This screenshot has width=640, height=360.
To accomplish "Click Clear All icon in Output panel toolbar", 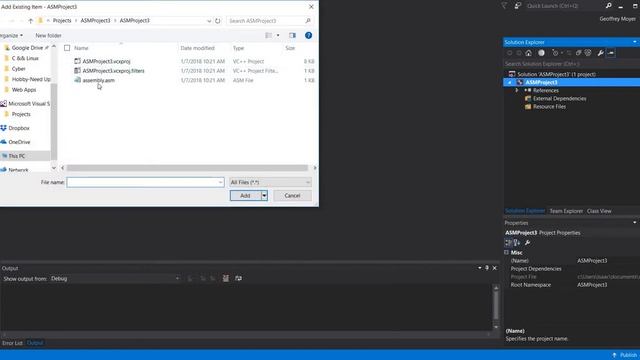I will (x=226, y=278).
